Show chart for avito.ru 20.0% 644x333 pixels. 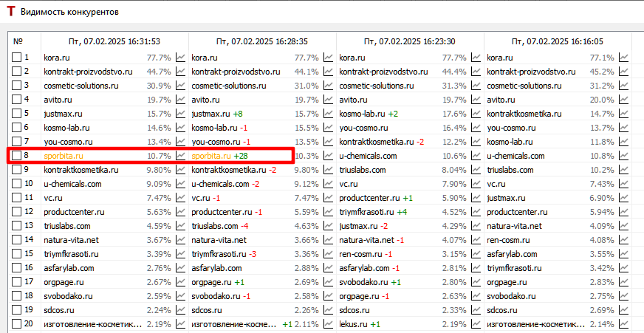[624, 100]
